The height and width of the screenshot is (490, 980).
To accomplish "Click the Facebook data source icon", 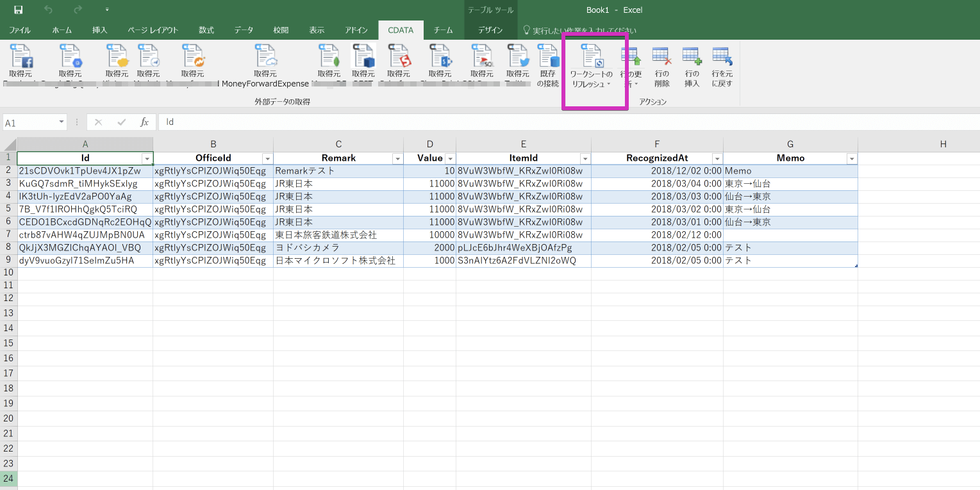I will pyautogui.click(x=21, y=58).
